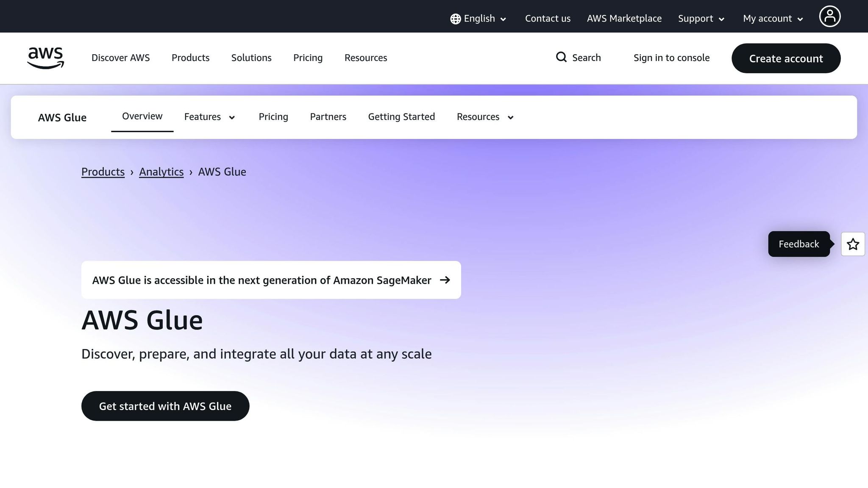Click the globe language icon
The image size is (868, 488).
[x=455, y=19]
